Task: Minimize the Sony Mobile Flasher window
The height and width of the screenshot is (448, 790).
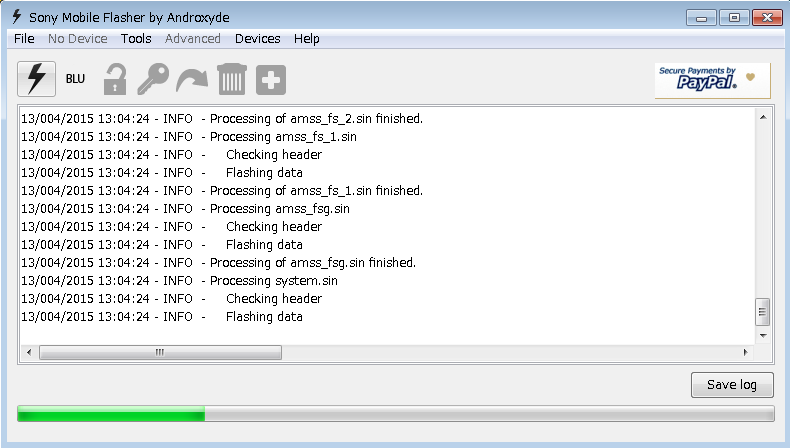Action: [701, 18]
